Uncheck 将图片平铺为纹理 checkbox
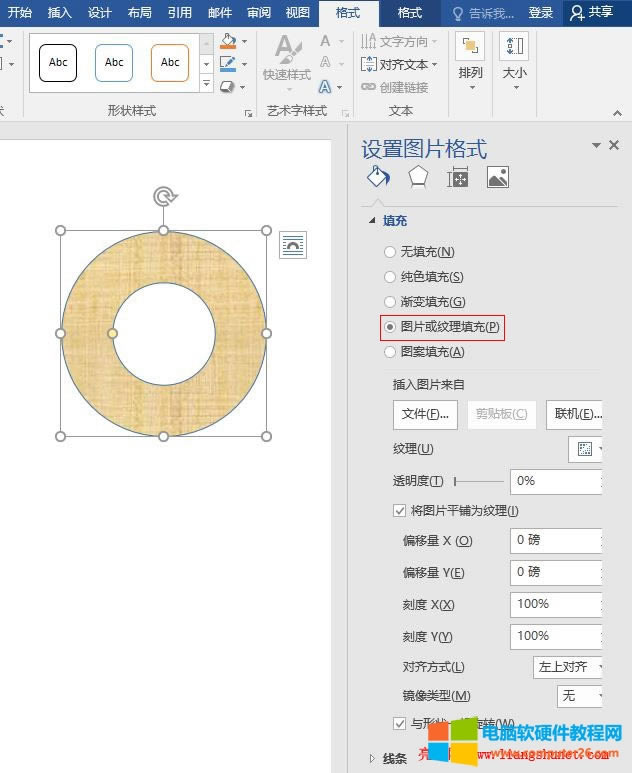The width and height of the screenshot is (632, 773). 400,511
